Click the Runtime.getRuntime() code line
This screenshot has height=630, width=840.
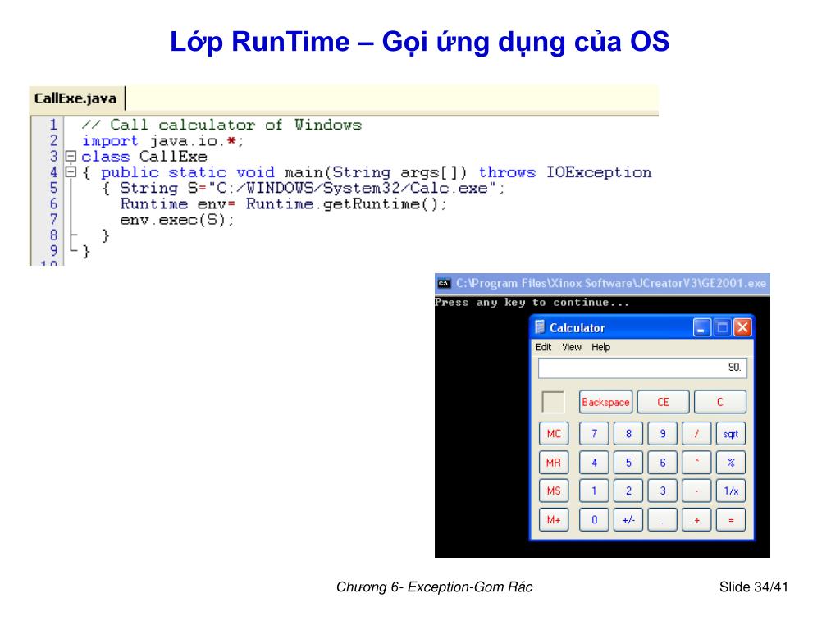(283, 204)
